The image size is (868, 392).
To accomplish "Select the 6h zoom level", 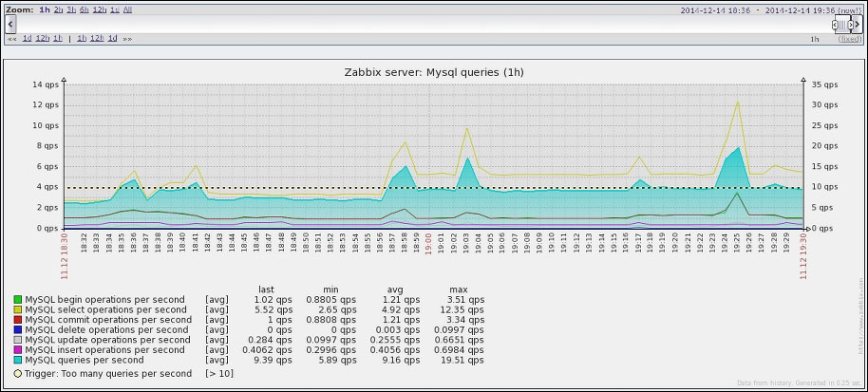I will 85,9.
